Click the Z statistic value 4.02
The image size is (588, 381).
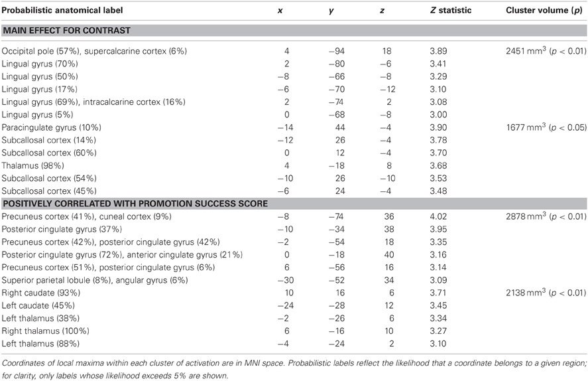point(438,216)
